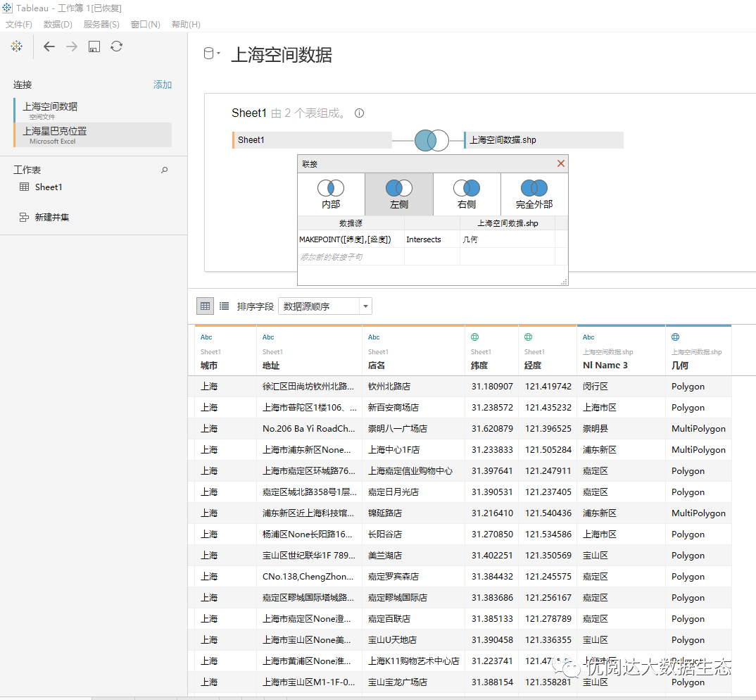Click the latitude value 31.620879
The height and width of the screenshot is (700, 756).
(492, 428)
